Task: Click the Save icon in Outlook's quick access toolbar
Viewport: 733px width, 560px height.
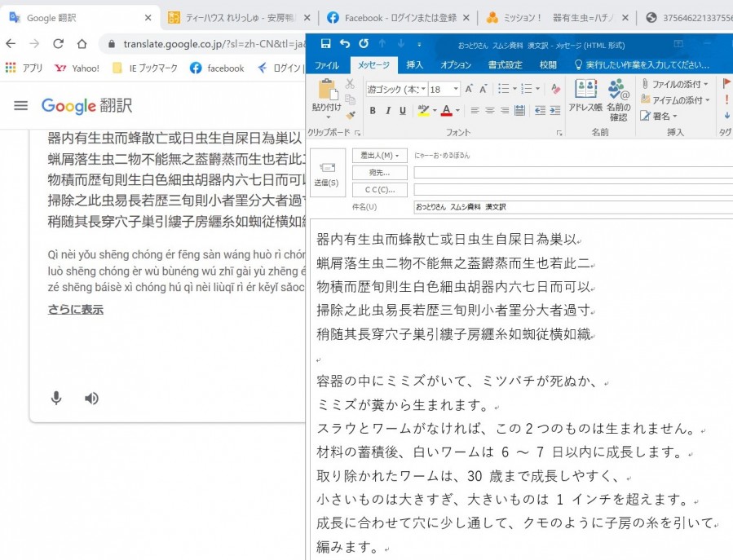Action: 325,43
